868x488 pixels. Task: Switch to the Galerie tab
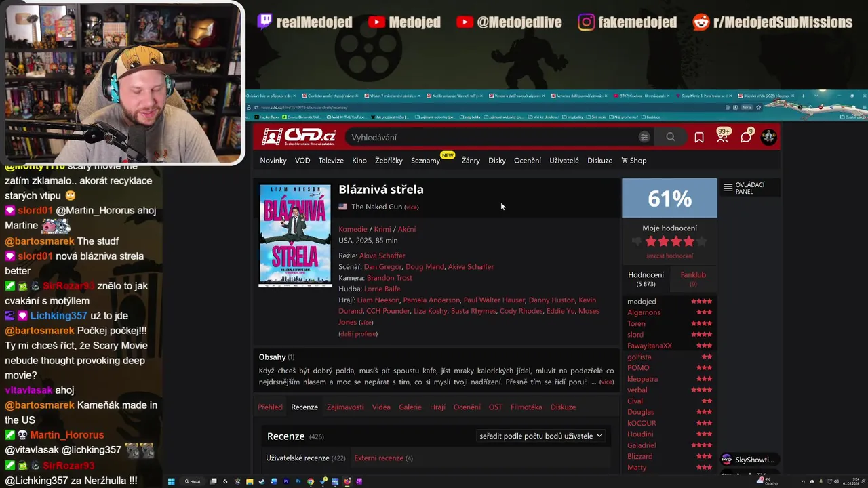pos(410,407)
